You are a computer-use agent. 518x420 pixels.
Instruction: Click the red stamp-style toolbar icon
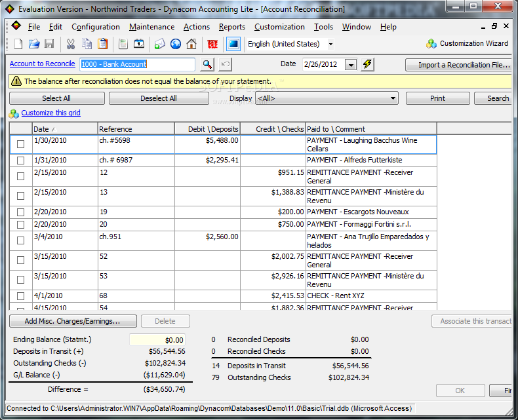212,44
